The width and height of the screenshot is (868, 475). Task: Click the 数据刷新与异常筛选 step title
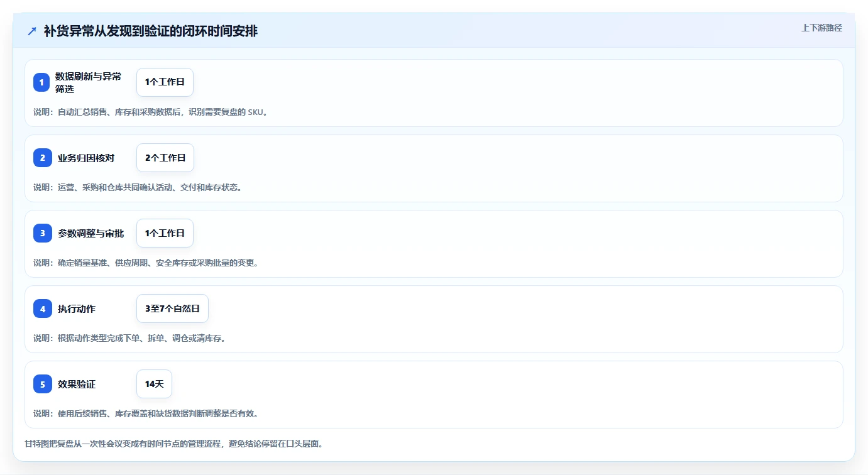point(89,82)
